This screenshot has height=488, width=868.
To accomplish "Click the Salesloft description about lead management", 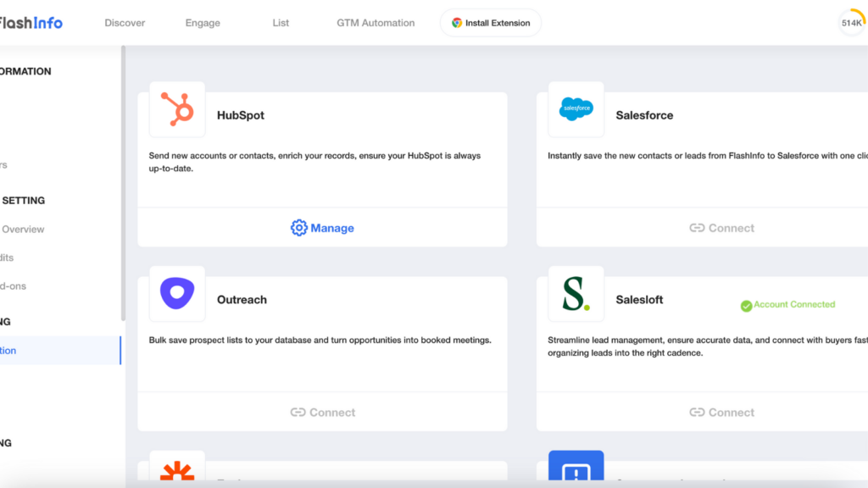I will [708, 347].
